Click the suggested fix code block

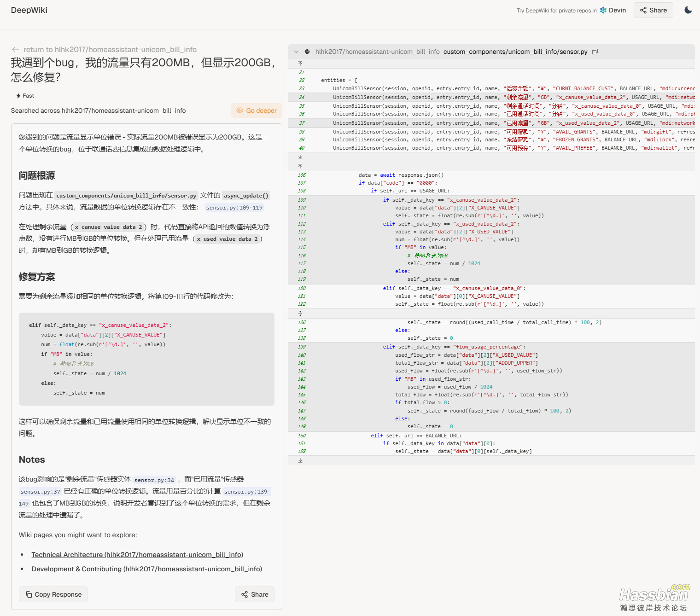pos(146,359)
